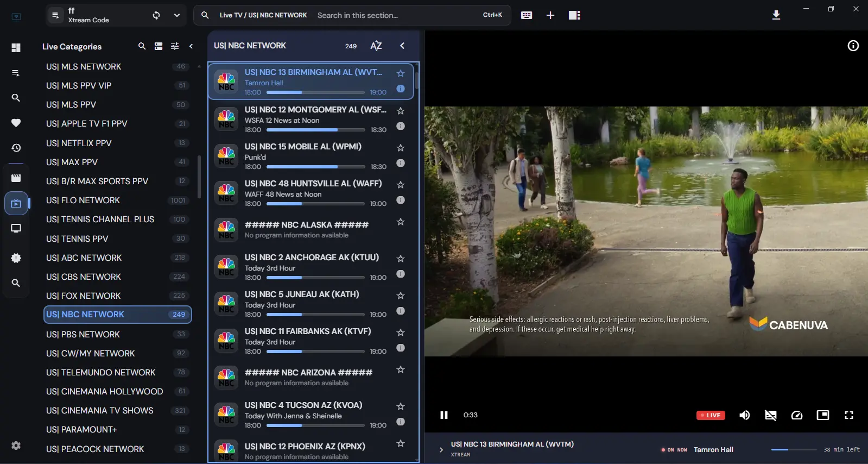Click the Tamron Hall progress bar in channel list

[x=315, y=92]
